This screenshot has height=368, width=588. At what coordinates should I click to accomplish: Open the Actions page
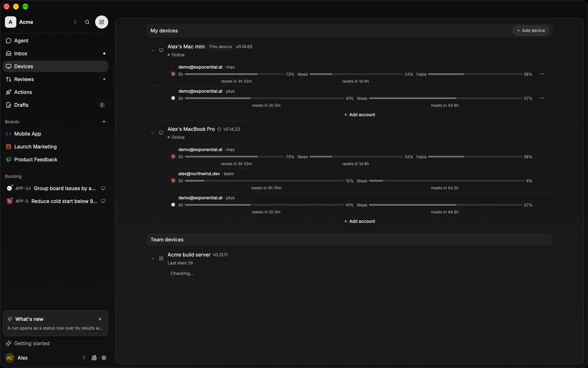56,92
